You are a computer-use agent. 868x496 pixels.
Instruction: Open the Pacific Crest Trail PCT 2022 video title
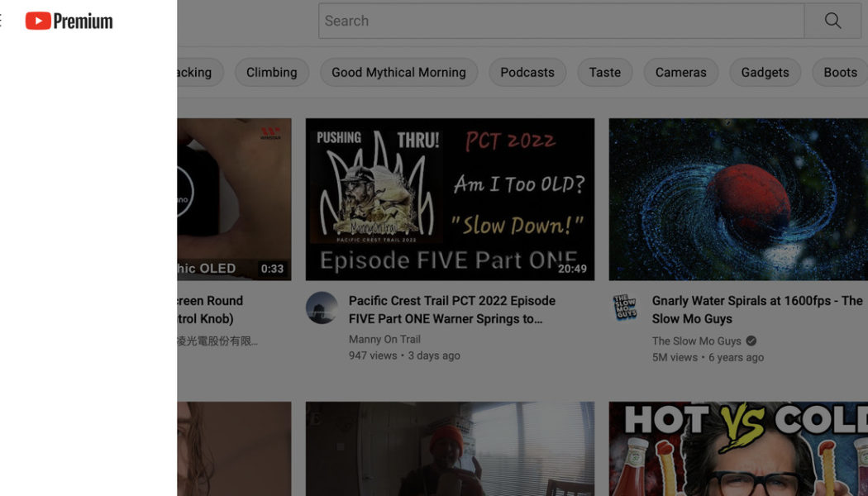pos(451,308)
